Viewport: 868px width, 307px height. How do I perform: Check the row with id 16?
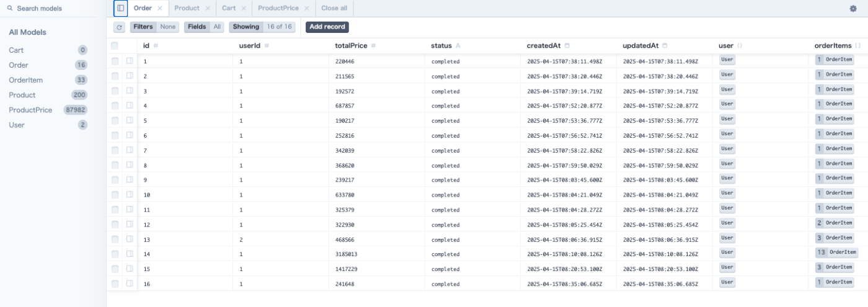115,283
